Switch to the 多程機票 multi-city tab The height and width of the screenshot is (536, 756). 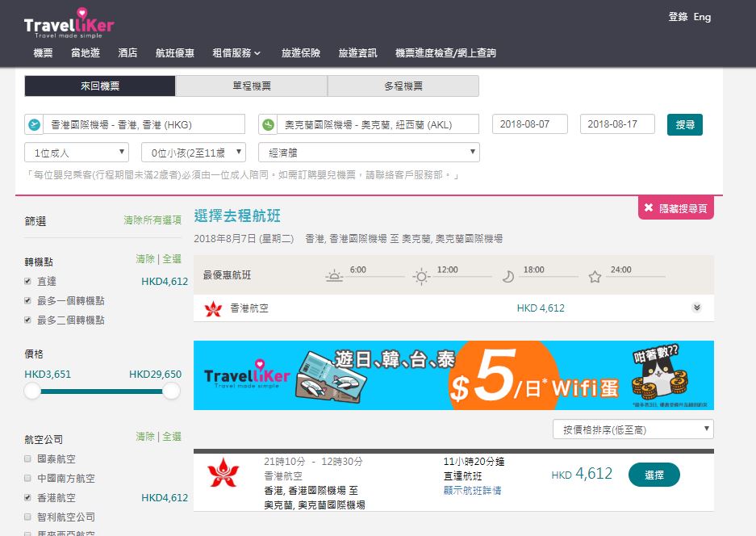pyautogui.click(x=403, y=86)
